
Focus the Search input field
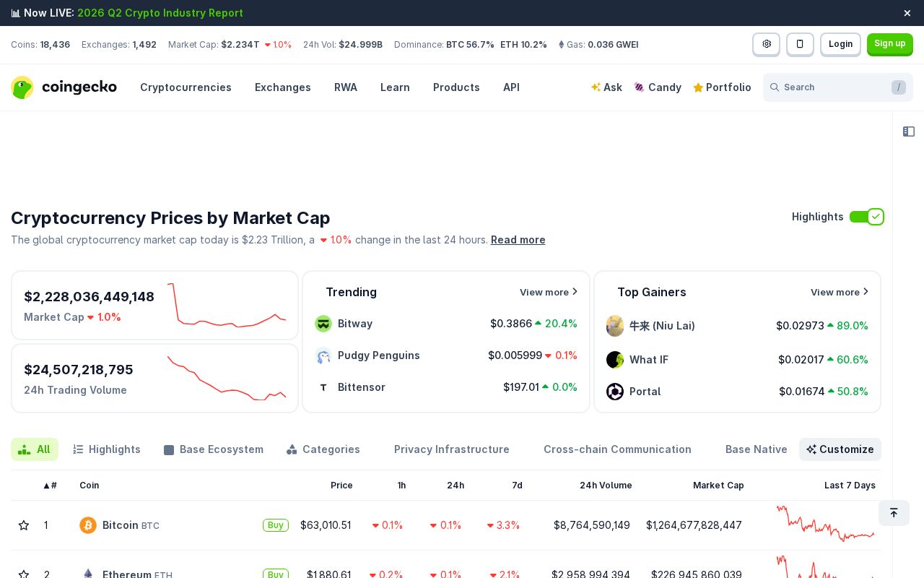point(838,87)
